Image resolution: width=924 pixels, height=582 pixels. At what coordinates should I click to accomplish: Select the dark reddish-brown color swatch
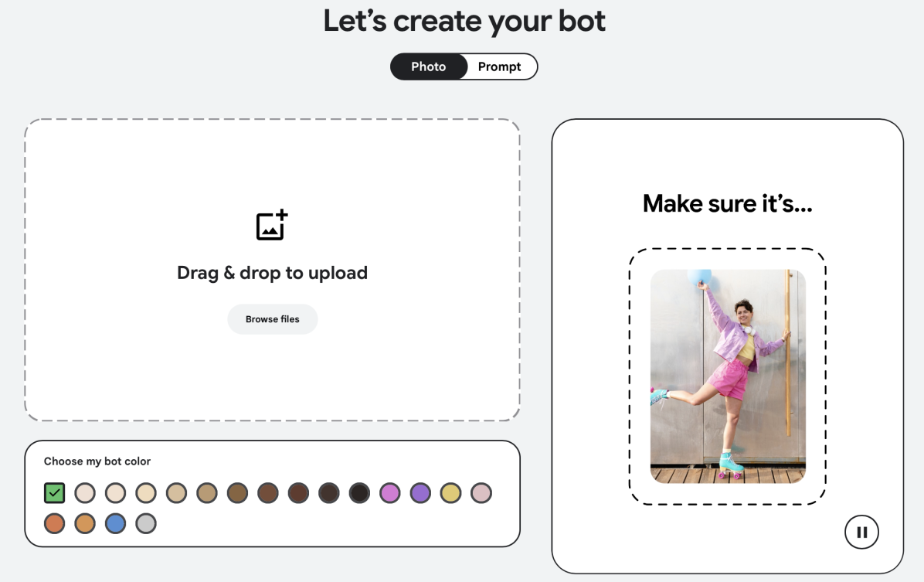pos(298,493)
